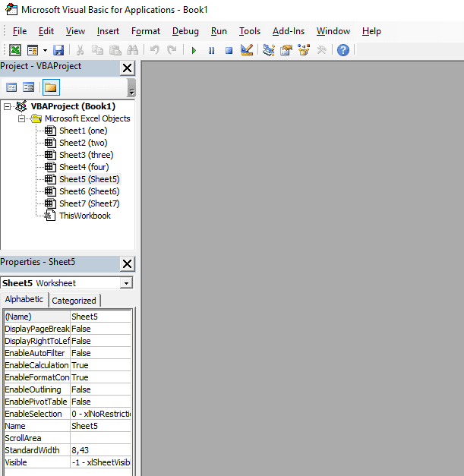Click View Code icon in Project panel

coord(11,87)
